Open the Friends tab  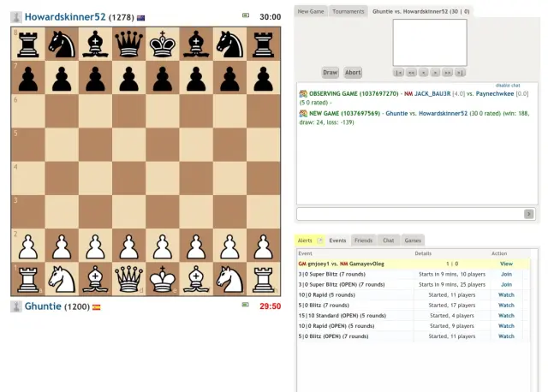pyautogui.click(x=363, y=241)
